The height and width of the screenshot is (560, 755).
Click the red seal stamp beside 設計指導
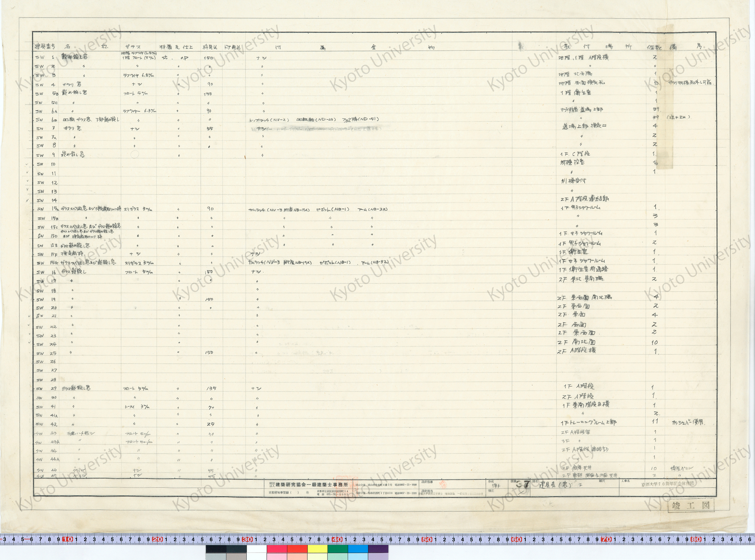(443, 484)
